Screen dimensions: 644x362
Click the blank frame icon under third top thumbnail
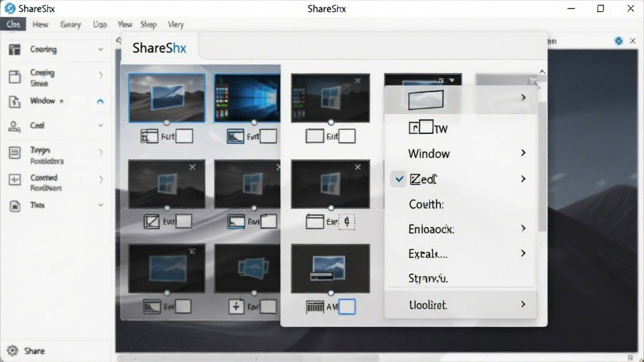tap(314, 136)
